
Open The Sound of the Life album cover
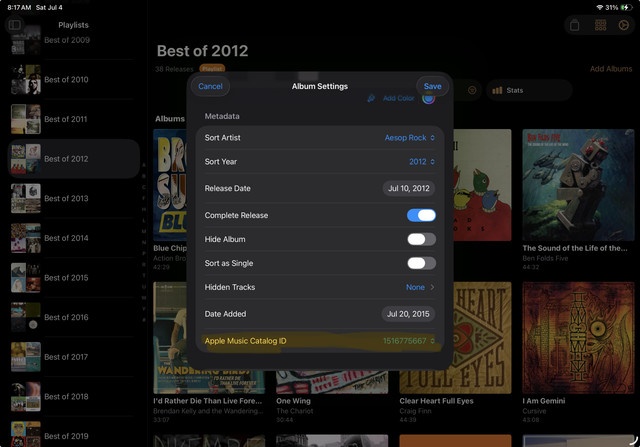click(x=578, y=185)
